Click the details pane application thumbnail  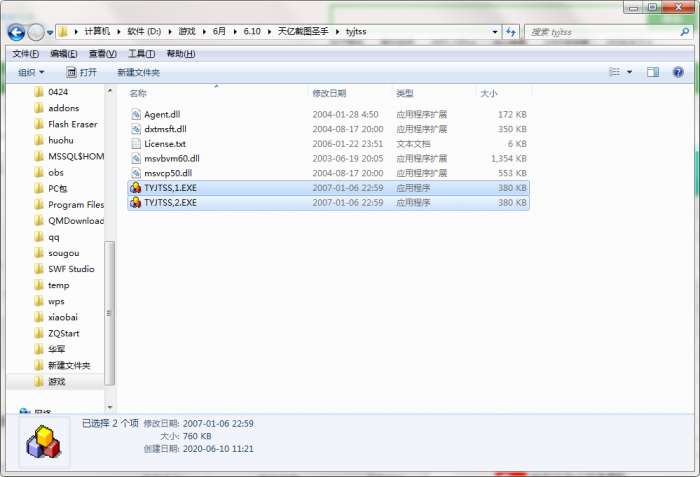[43, 442]
